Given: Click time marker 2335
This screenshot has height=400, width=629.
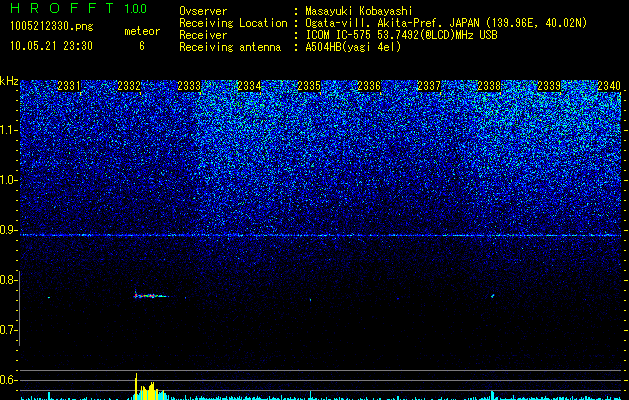Looking at the screenshot, I should pyautogui.click(x=309, y=86).
